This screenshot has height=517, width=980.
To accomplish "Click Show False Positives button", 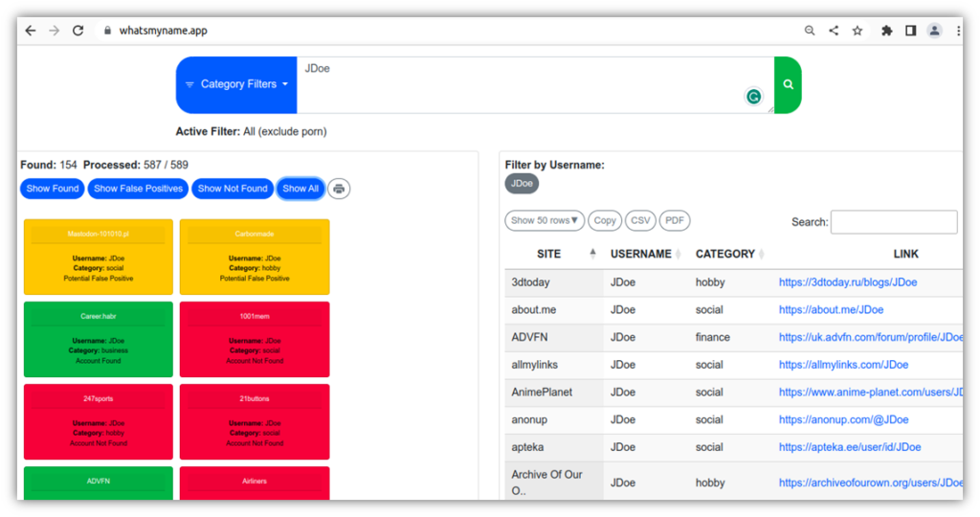I will (x=138, y=189).
